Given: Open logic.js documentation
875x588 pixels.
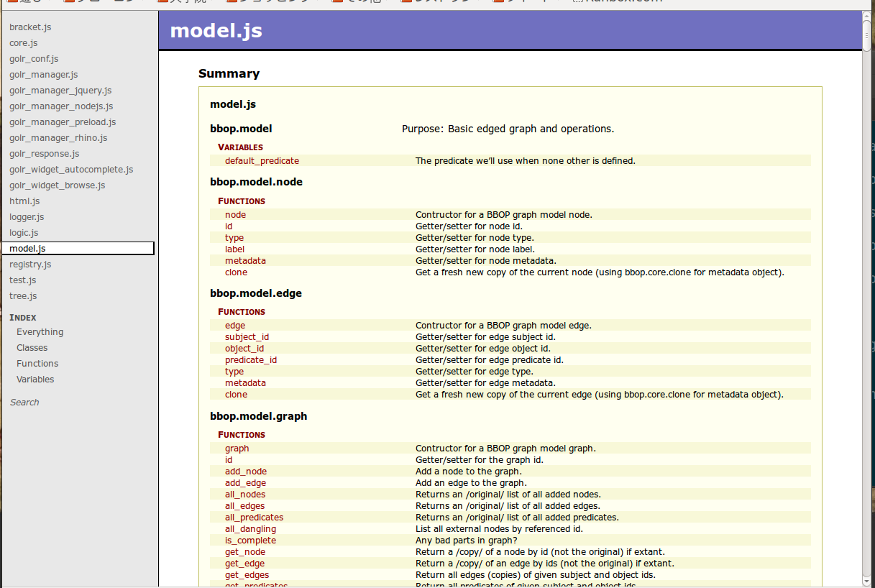Looking at the screenshot, I should click(24, 233).
